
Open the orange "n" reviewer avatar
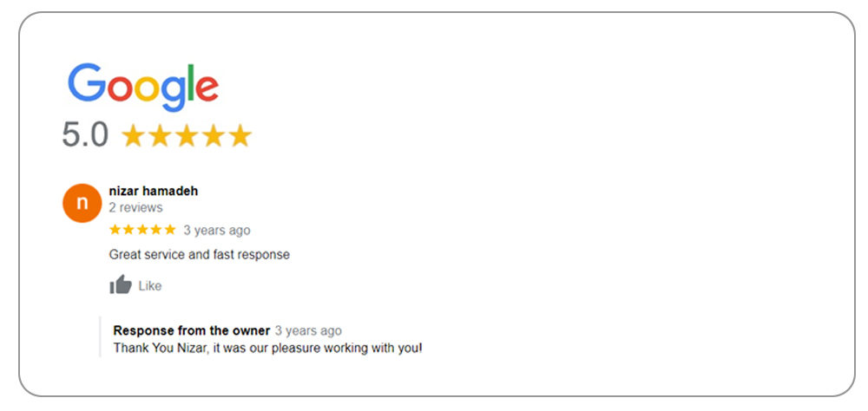click(x=82, y=203)
